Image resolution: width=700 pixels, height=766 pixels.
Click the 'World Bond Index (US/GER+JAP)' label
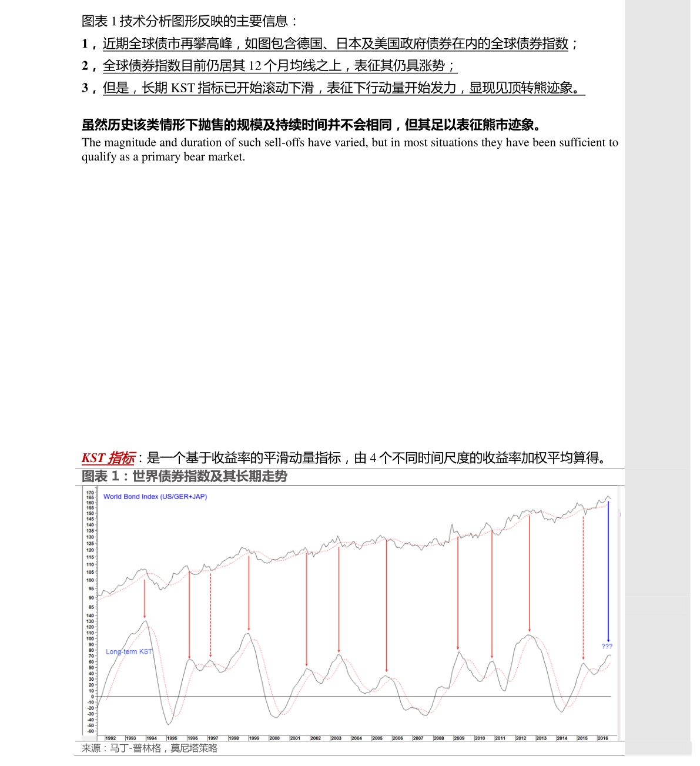pyautogui.click(x=155, y=497)
